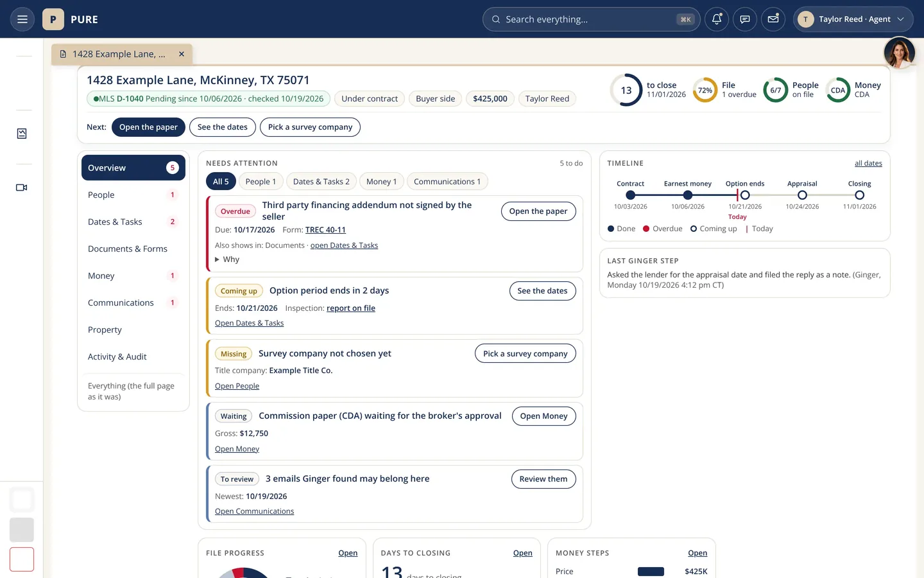
Task: Open the Overview section in the side nav
Action: point(133,168)
